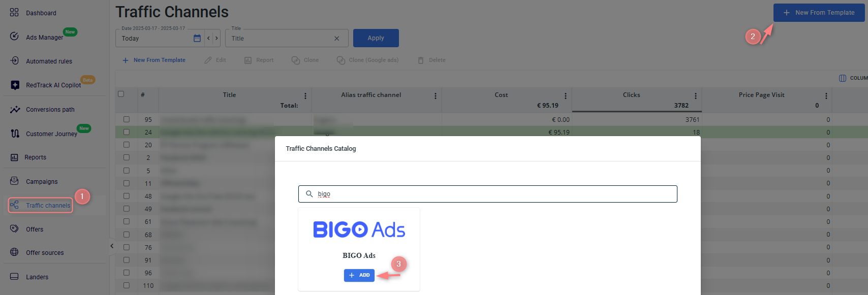Select checkbox for row 11
This screenshot has height=295, width=868.
(x=127, y=183)
